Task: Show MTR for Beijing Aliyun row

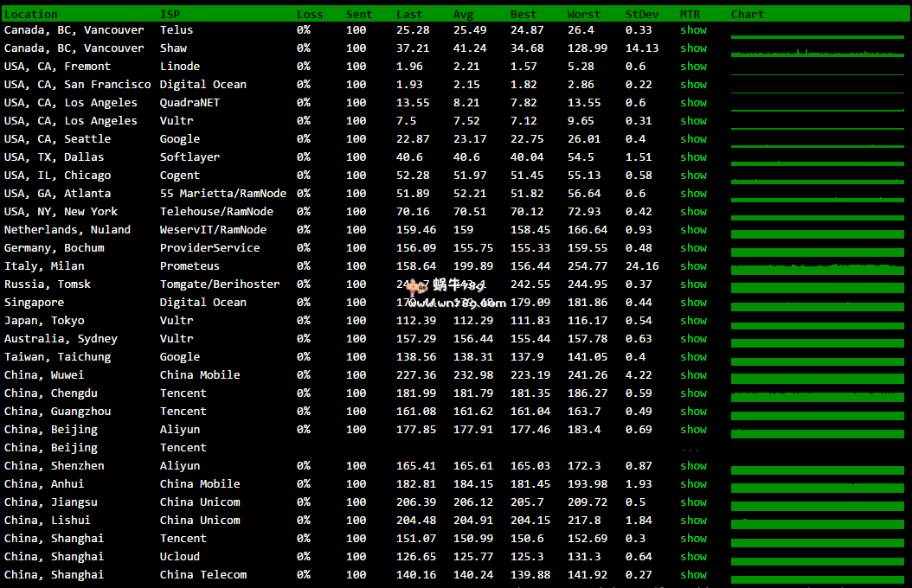Action: click(693, 430)
